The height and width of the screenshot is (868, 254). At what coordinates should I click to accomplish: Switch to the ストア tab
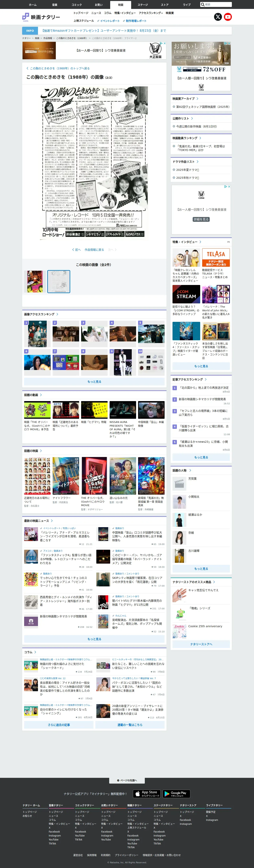pyautogui.click(x=165, y=5)
